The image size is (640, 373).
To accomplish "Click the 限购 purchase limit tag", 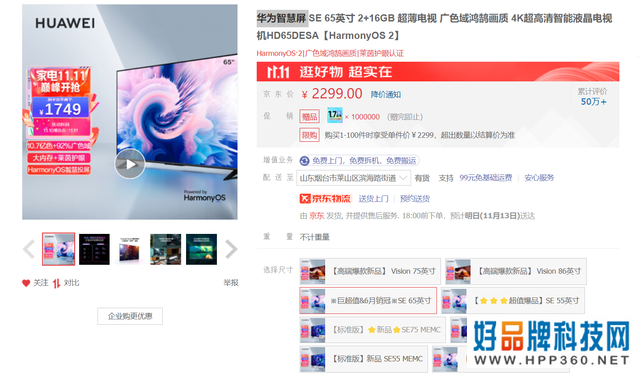I will 309,135.
